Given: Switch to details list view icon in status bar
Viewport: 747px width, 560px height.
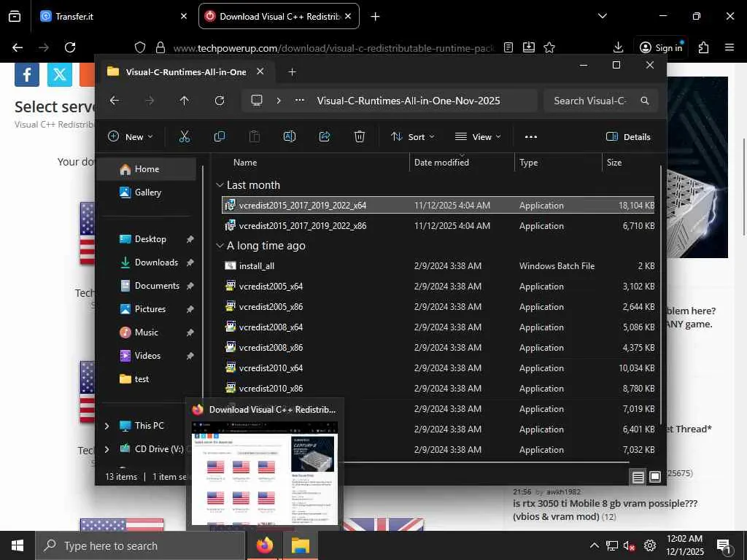Looking at the screenshot, I should point(638,477).
